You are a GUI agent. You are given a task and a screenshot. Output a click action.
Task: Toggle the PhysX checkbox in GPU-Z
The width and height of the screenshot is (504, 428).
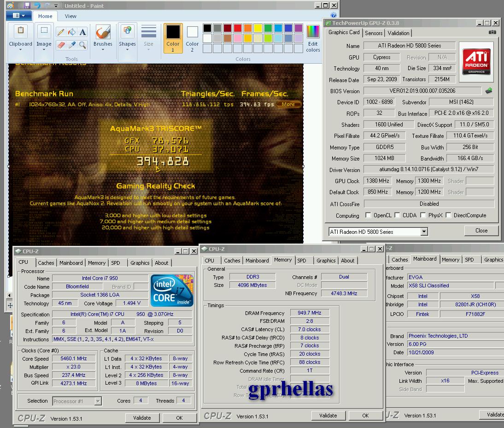click(423, 215)
